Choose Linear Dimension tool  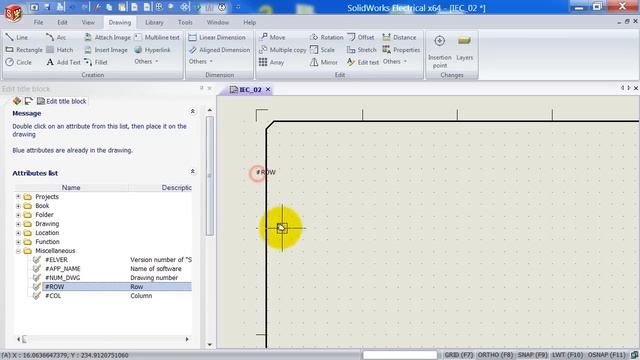pos(217,37)
